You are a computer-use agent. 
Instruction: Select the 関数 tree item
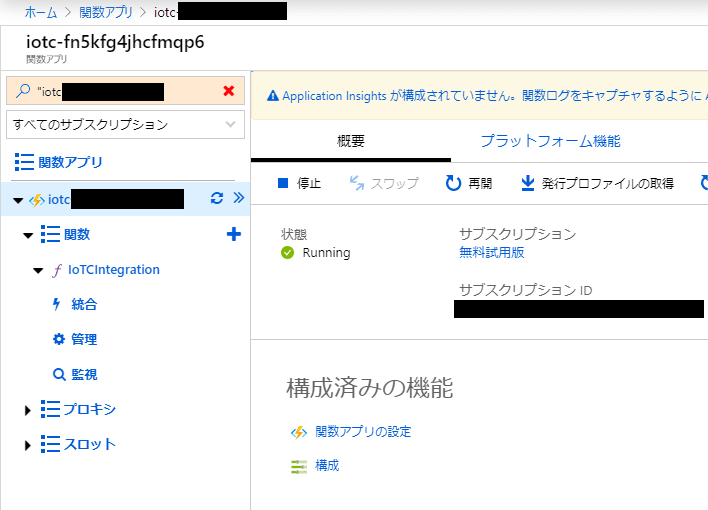coord(77,234)
